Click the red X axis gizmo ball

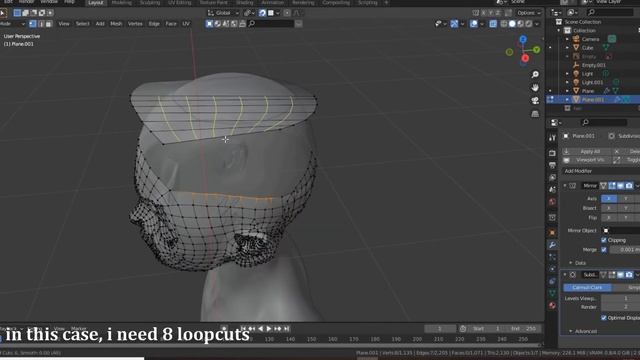coord(525,58)
